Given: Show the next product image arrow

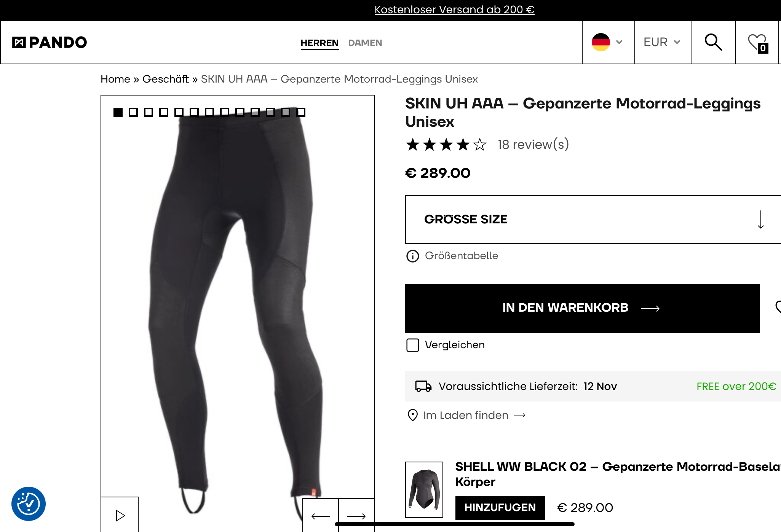Looking at the screenshot, I should coord(356,516).
